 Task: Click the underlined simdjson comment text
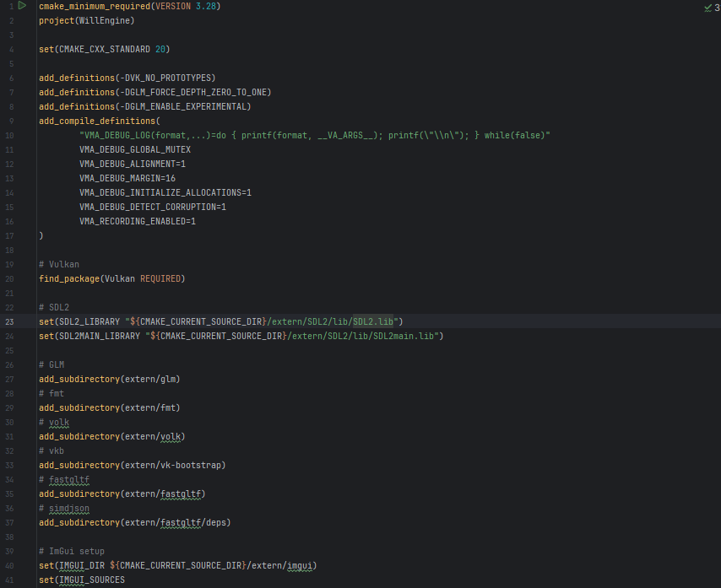pos(68,508)
